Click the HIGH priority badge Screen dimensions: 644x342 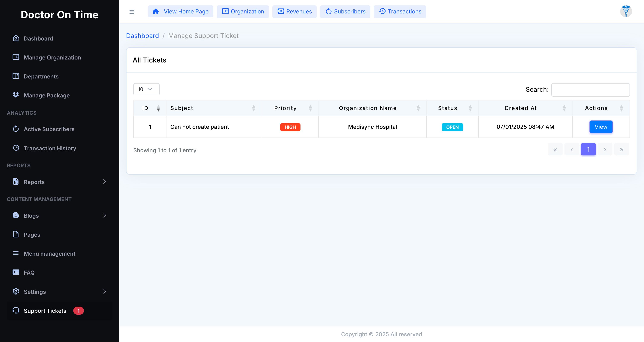pos(290,127)
